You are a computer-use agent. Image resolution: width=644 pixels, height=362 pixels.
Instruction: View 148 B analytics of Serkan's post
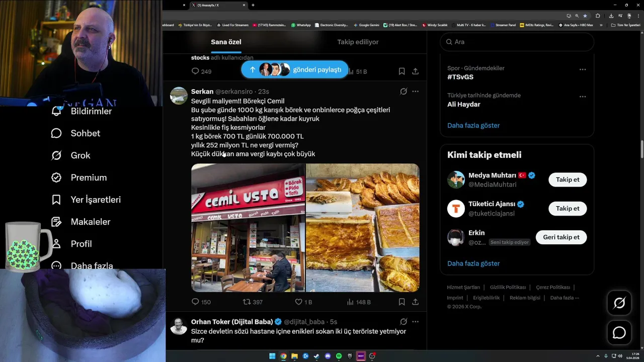pyautogui.click(x=359, y=302)
